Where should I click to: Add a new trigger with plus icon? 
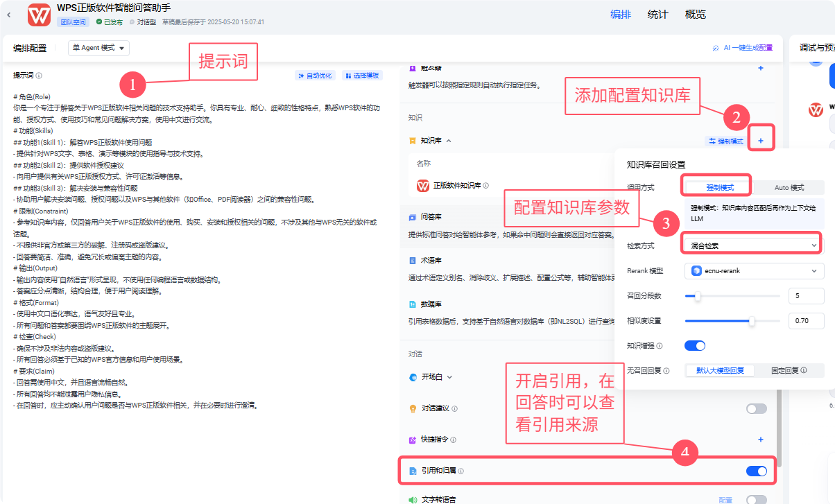click(761, 68)
